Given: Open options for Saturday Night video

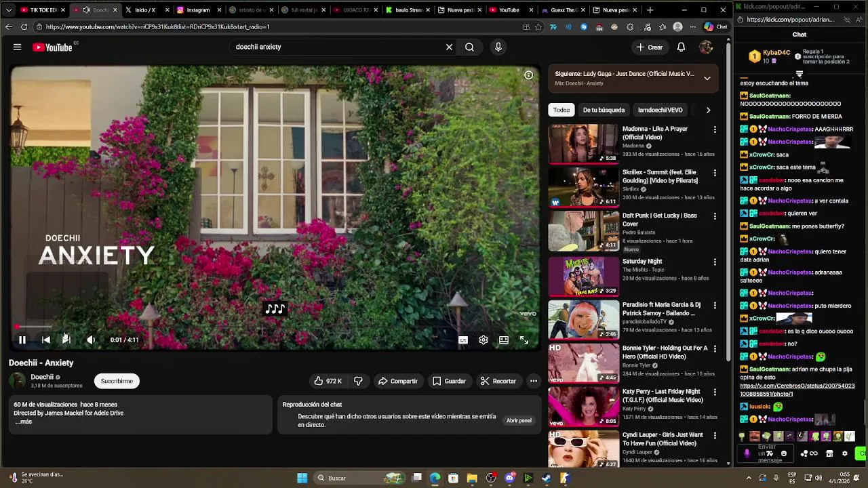Looking at the screenshot, I should (x=714, y=262).
